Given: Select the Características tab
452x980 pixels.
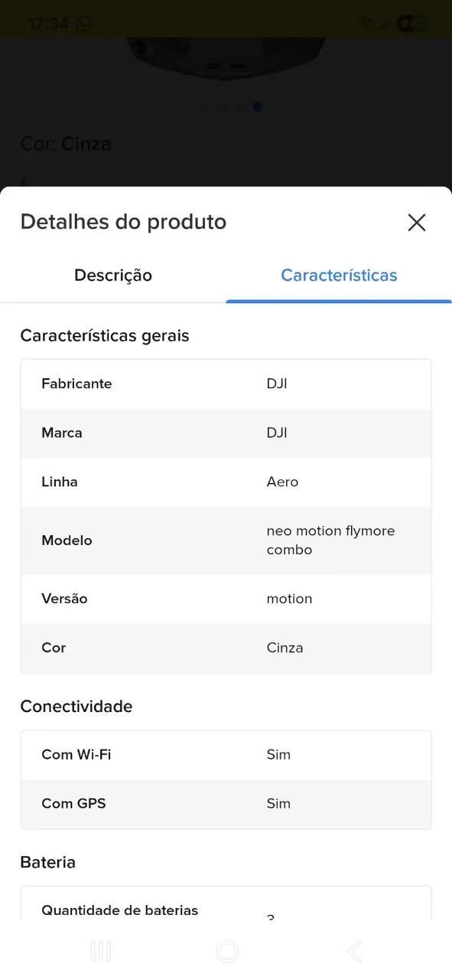Looking at the screenshot, I should (339, 275).
